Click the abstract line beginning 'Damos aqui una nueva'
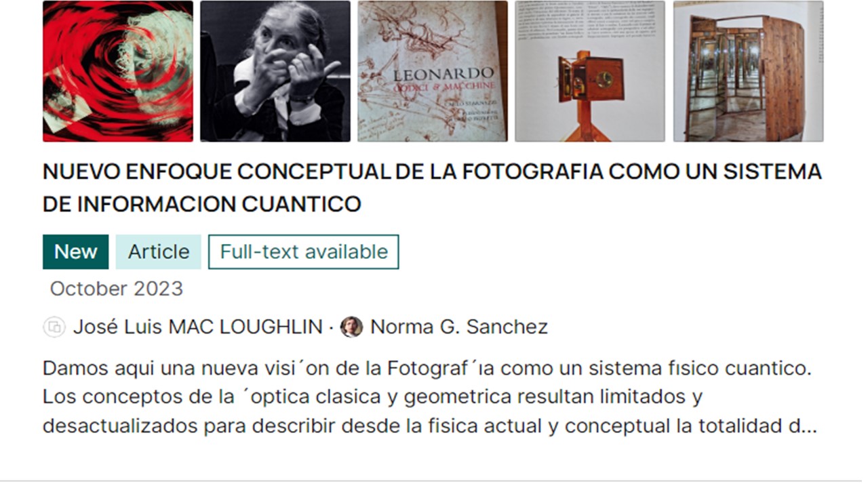The width and height of the screenshot is (868, 488). click(427, 369)
